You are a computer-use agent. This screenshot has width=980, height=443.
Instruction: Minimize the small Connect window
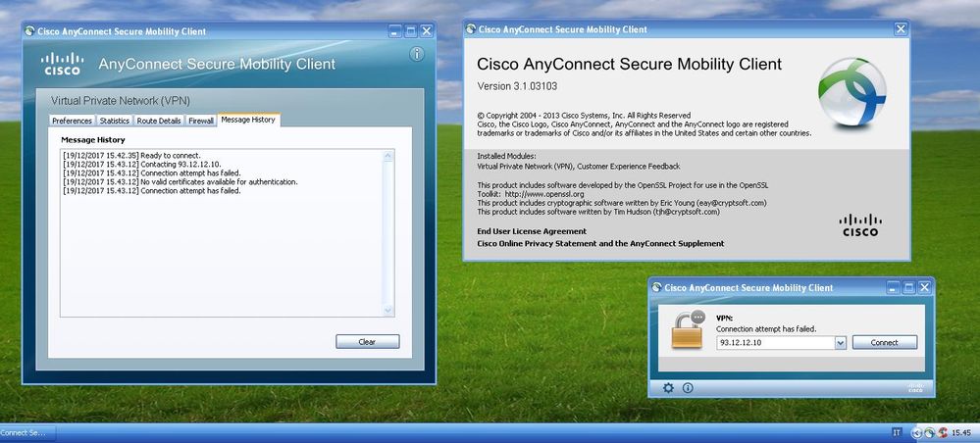point(893,287)
